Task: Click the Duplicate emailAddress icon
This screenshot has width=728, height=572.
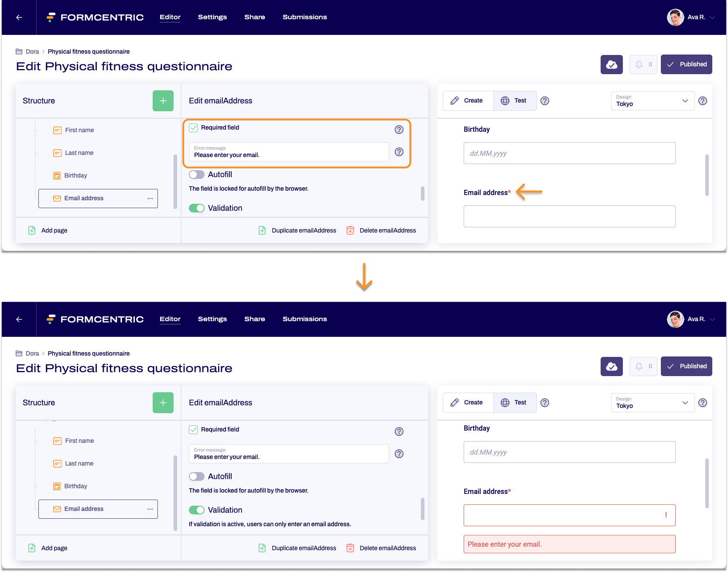Action: click(262, 230)
